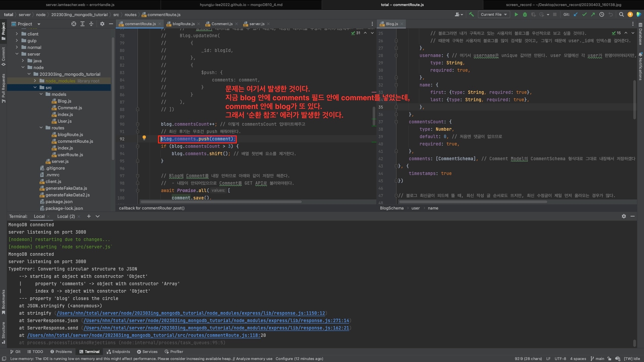Toggle the Database tool window on right edge
Viewport: 644px width, 362px height.
[640, 34]
